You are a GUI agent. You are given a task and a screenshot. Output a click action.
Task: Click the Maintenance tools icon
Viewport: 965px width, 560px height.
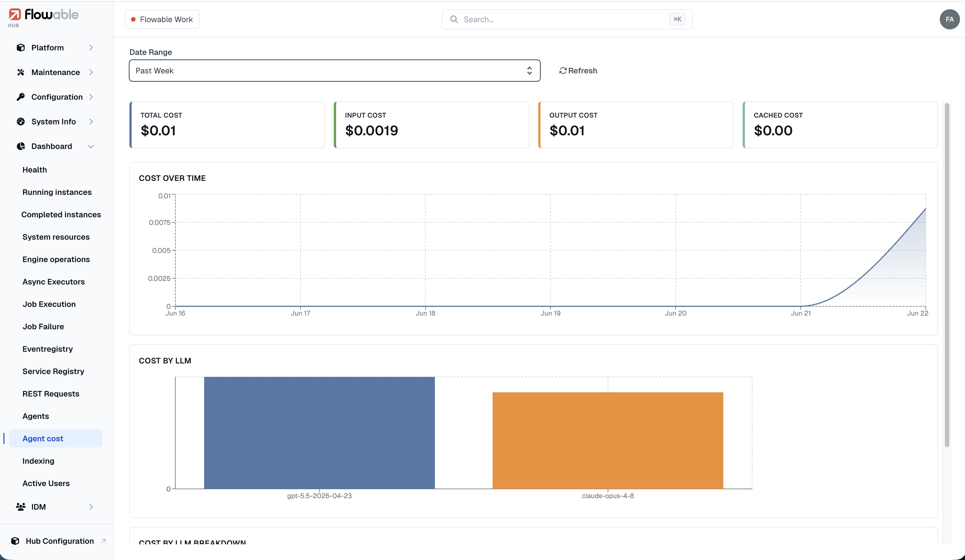pos(21,72)
